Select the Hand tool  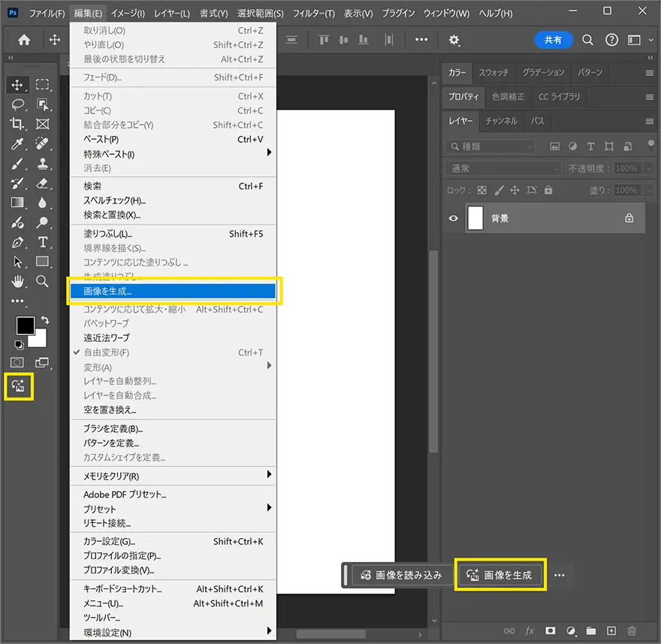click(x=17, y=281)
